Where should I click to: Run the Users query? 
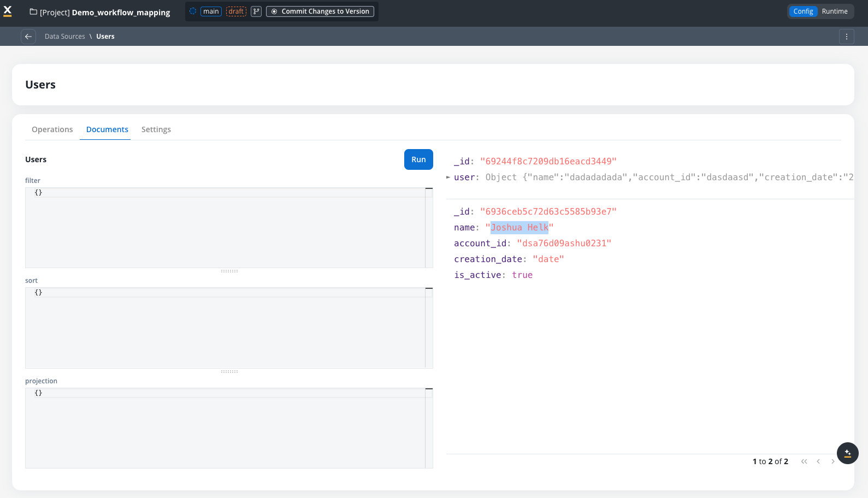click(x=418, y=159)
